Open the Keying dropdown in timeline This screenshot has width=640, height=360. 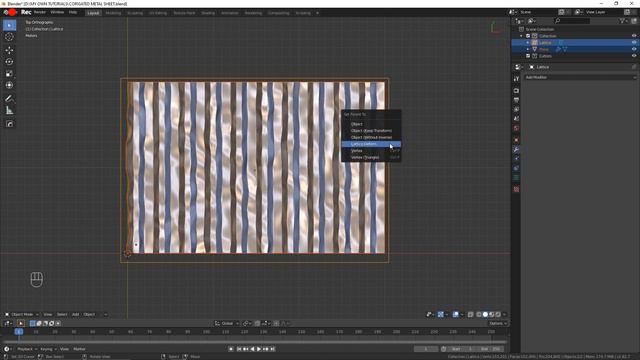[48, 349]
